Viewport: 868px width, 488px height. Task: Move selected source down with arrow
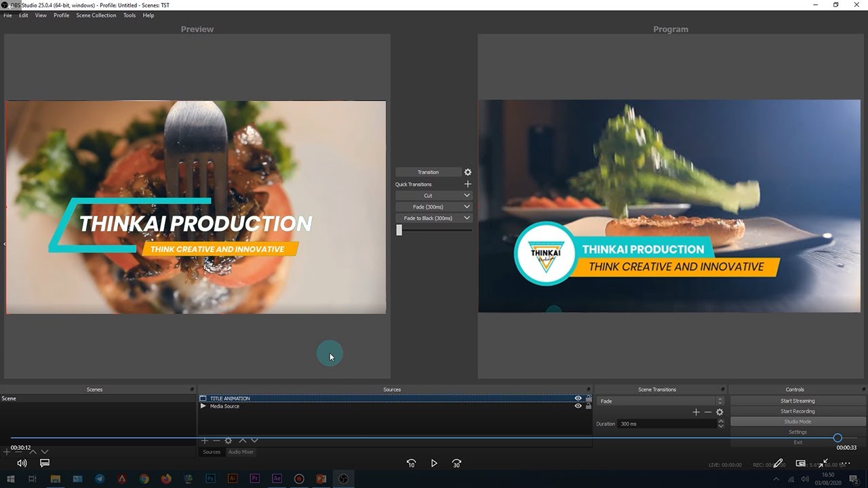(254, 441)
